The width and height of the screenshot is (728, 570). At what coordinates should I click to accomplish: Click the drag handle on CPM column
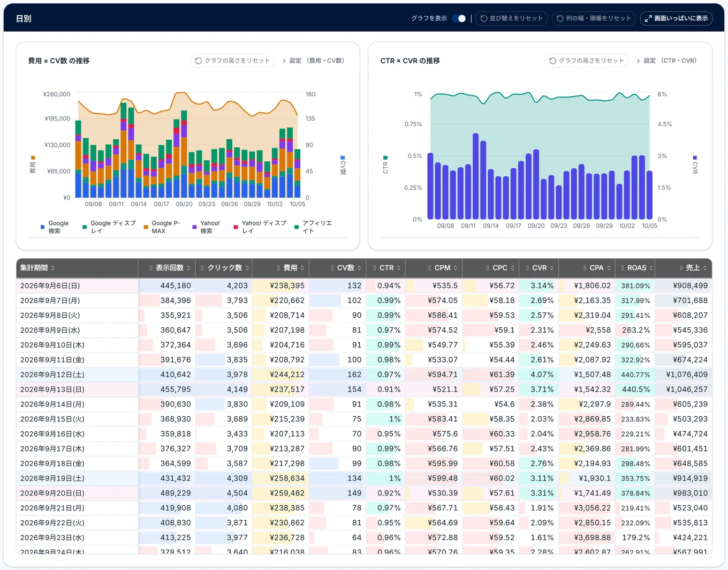[x=429, y=268]
